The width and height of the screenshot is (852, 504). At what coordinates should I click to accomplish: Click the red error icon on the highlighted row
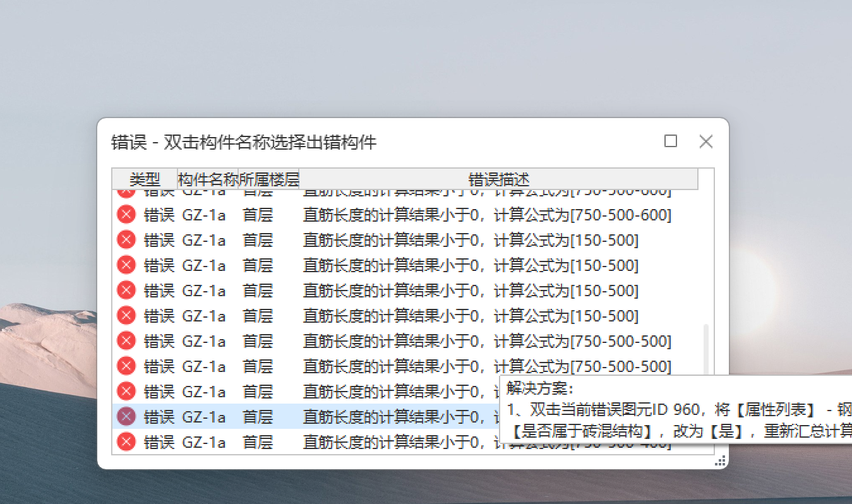126,416
